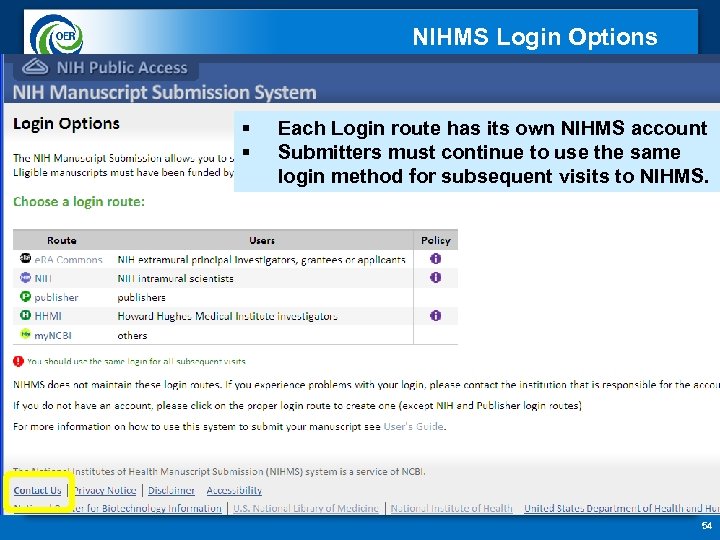
Task: Click 'Choose a login route:' heading
Action: click(79, 202)
